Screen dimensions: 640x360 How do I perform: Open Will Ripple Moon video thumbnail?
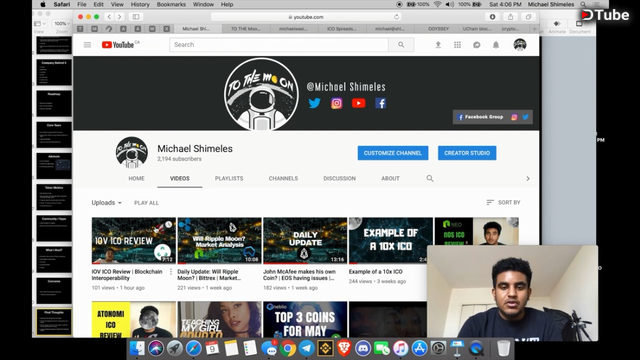pos(220,240)
